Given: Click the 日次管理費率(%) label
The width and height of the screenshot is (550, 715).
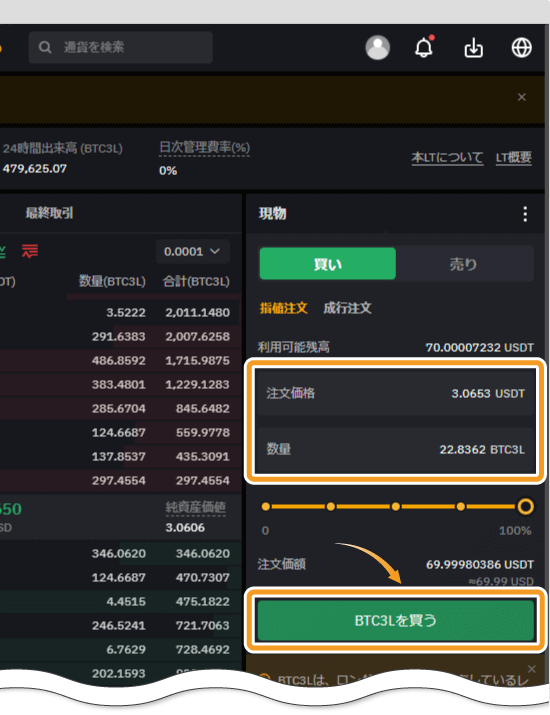Looking at the screenshot, I should (204, 148).
